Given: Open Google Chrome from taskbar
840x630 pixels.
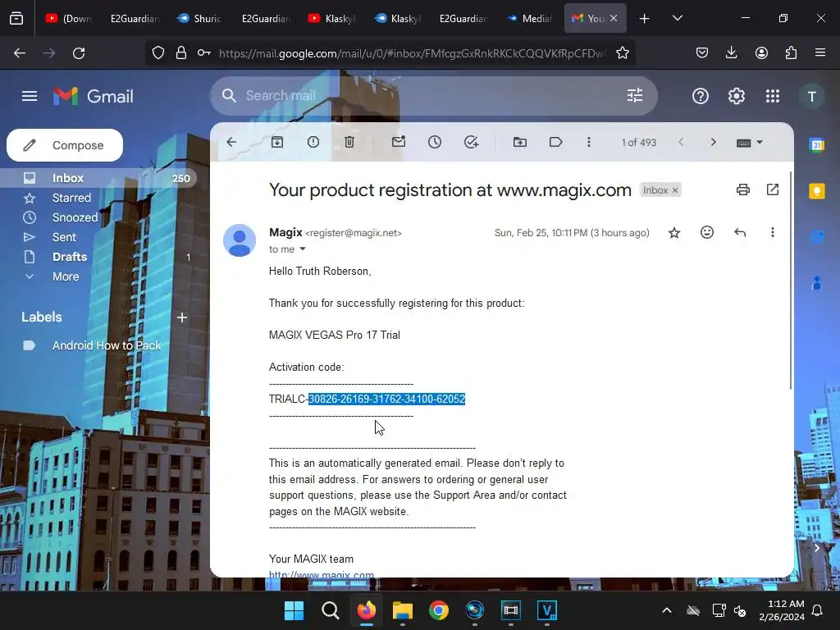Looking at the screenshot, I should tap(439, 610).
